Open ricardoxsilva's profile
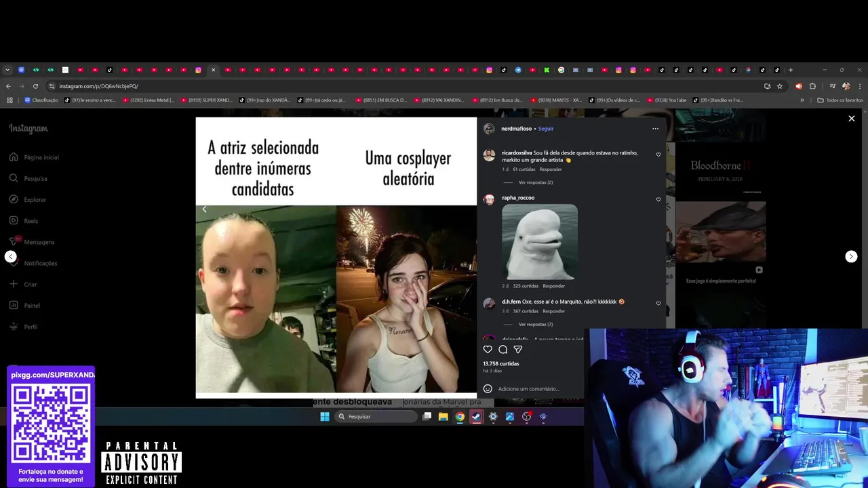 pos(517,153)
